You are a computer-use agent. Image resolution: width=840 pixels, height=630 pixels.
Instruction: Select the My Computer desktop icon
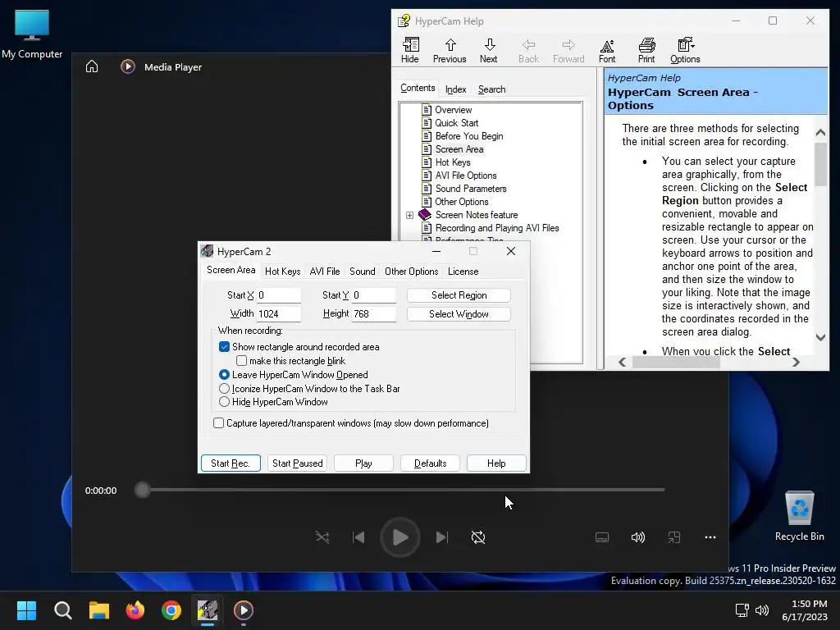pyautogui.click(x=32, y=34)
